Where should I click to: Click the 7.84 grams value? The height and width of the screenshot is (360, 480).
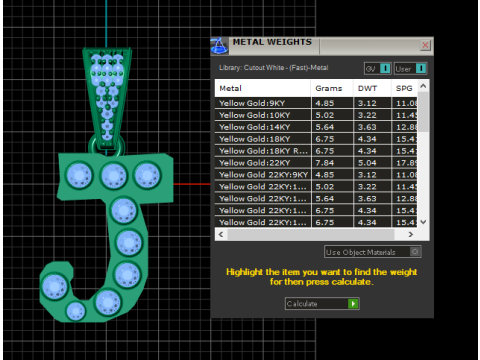pos(325,163)
